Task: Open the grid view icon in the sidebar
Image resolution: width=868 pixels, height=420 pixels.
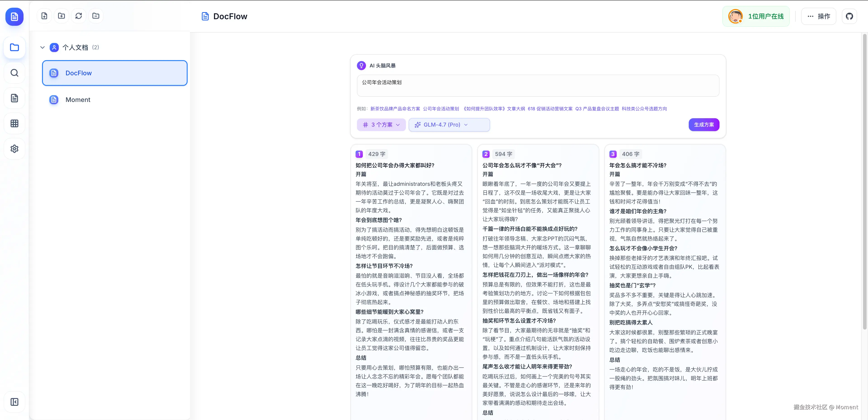Action: point(14,123)
